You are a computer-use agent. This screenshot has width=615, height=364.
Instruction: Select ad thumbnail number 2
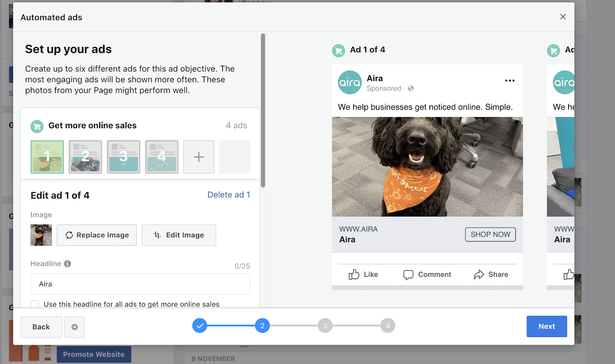[85, 157]
